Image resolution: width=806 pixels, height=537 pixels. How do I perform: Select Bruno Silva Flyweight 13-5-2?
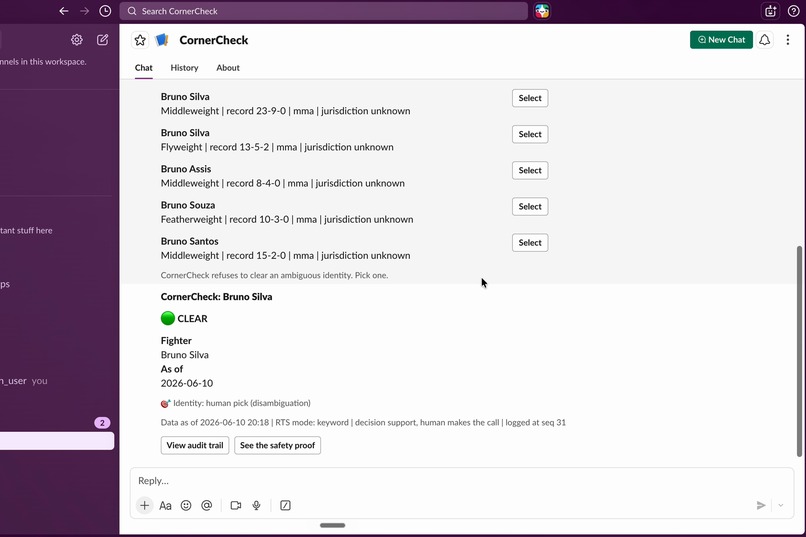tap(530, 134)
